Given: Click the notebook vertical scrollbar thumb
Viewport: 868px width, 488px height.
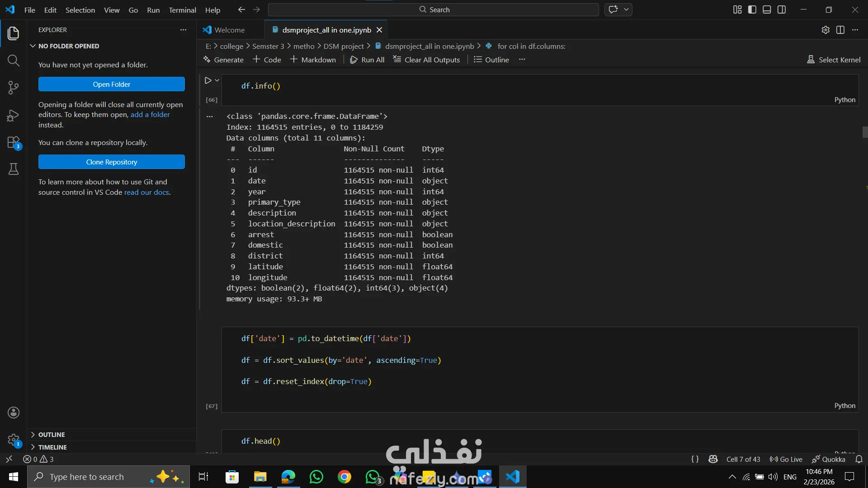Looking at the screenshot, I should tap(864, 132).
